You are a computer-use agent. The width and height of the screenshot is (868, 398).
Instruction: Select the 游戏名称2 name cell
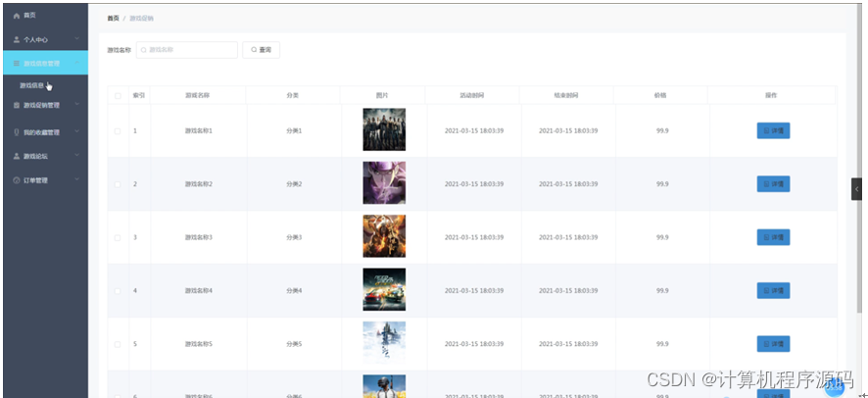coord(199,184)
